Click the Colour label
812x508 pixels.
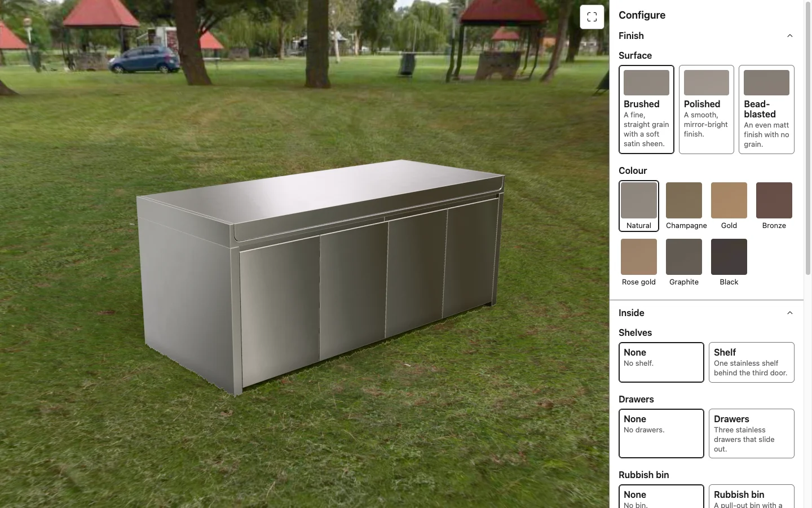633,170
